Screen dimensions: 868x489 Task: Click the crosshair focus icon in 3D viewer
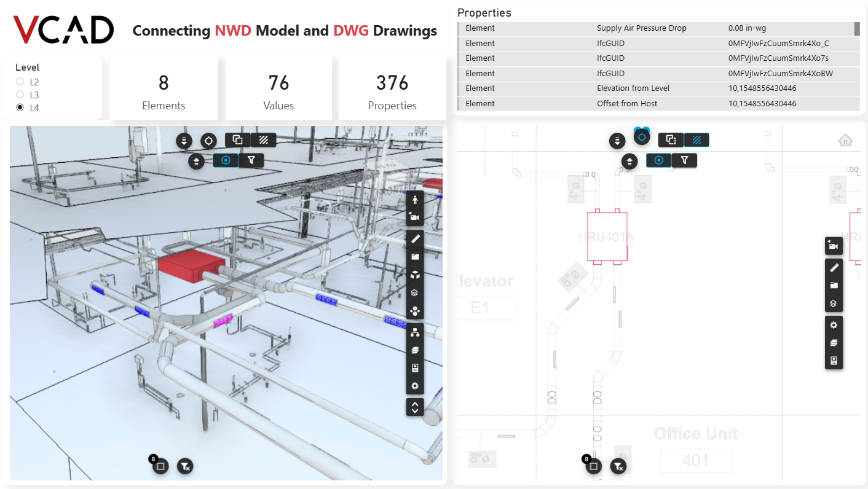[x=209, y=141]
